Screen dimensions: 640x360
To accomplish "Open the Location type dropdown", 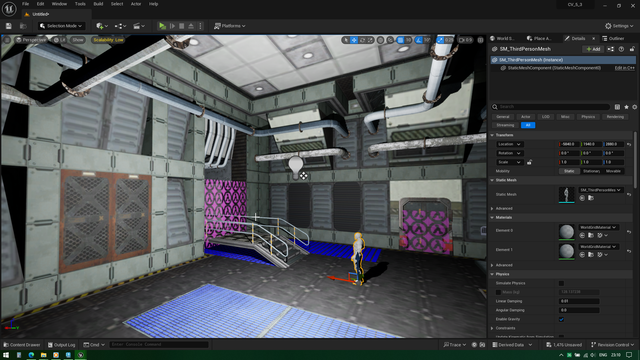I will [509, 144].
